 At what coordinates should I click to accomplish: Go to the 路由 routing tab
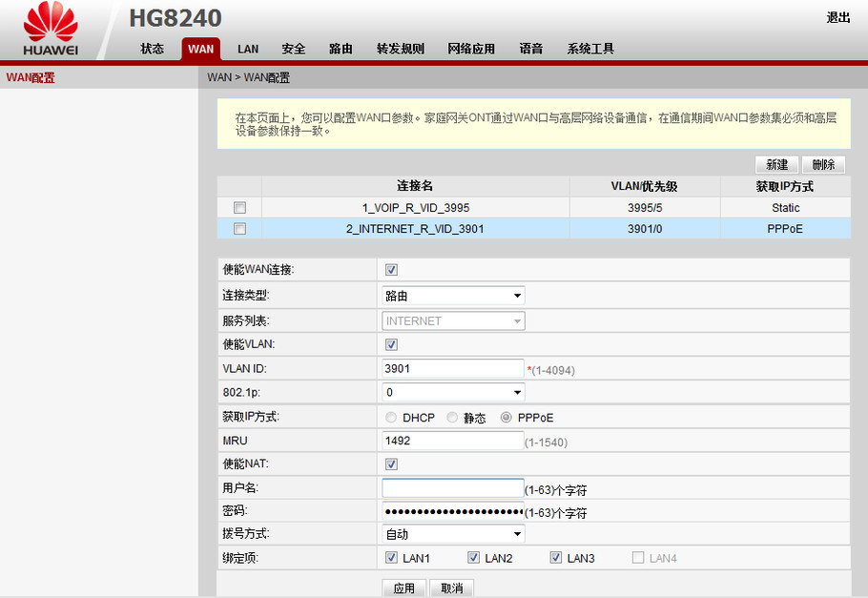click(341, 49)
